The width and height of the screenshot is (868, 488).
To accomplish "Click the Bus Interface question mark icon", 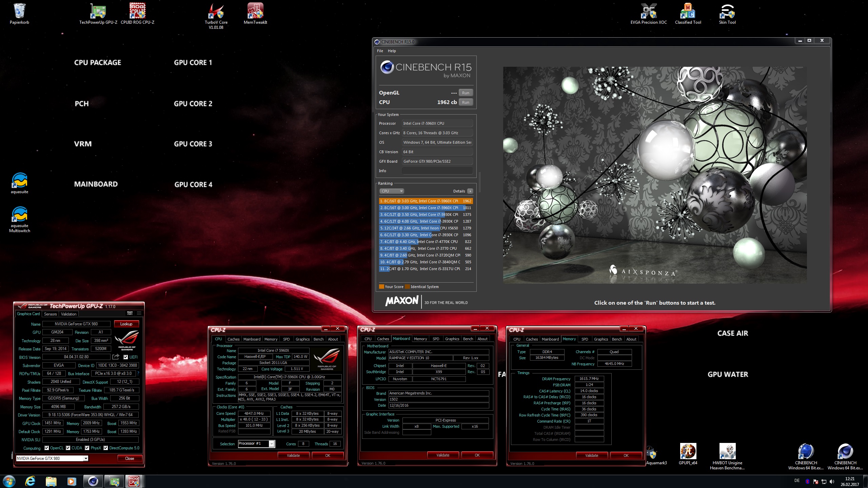I will pos(138,373).
